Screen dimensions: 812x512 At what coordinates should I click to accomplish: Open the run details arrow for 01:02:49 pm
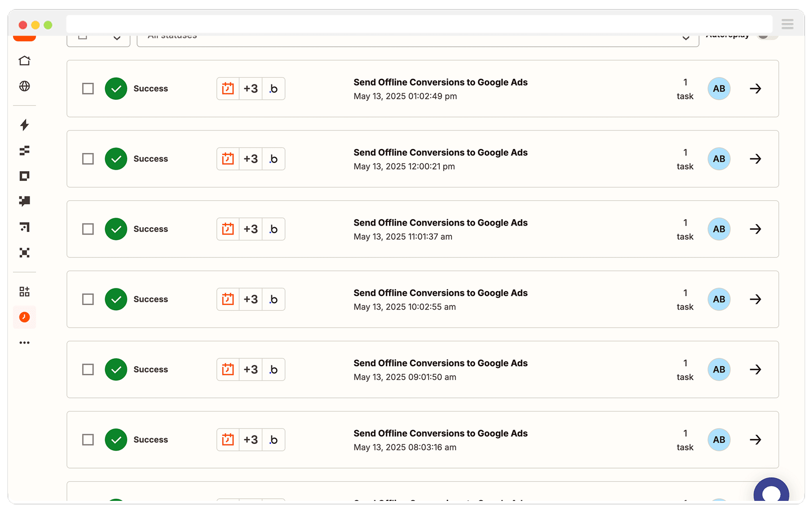(x=756, y=89)
